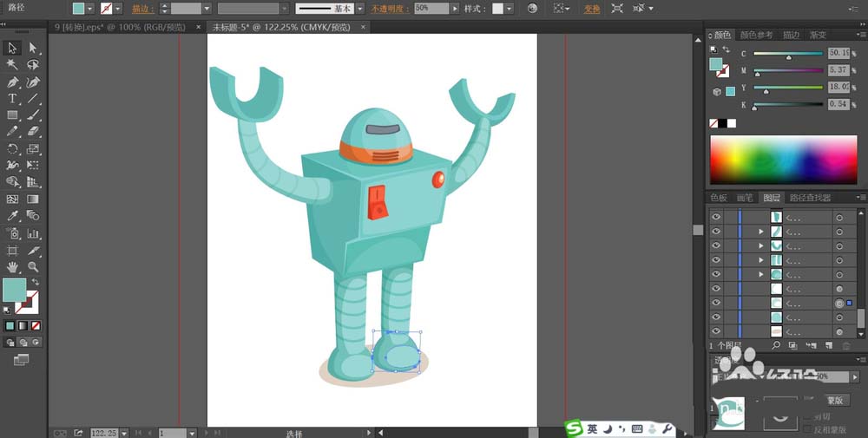
Task: Click the C percentage value field
Action: 838,54
